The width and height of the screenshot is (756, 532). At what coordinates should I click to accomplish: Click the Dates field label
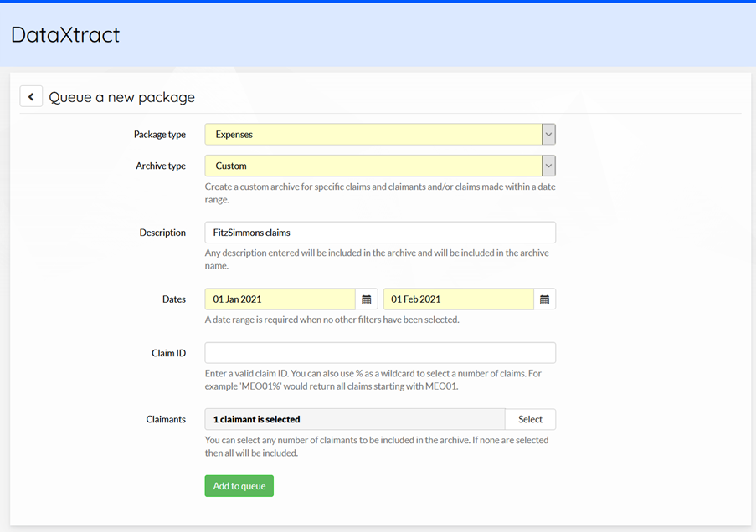tap(174, 299)
